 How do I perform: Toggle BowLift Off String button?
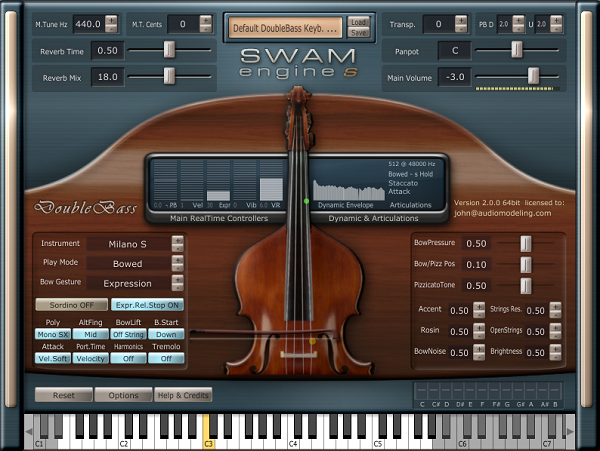tap(128, 334)
